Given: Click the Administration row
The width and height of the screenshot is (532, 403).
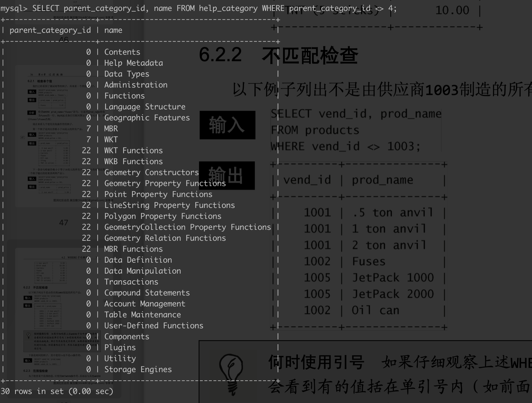Looking at the screenshot, I should pyautogui.click(x=140, y=85).
